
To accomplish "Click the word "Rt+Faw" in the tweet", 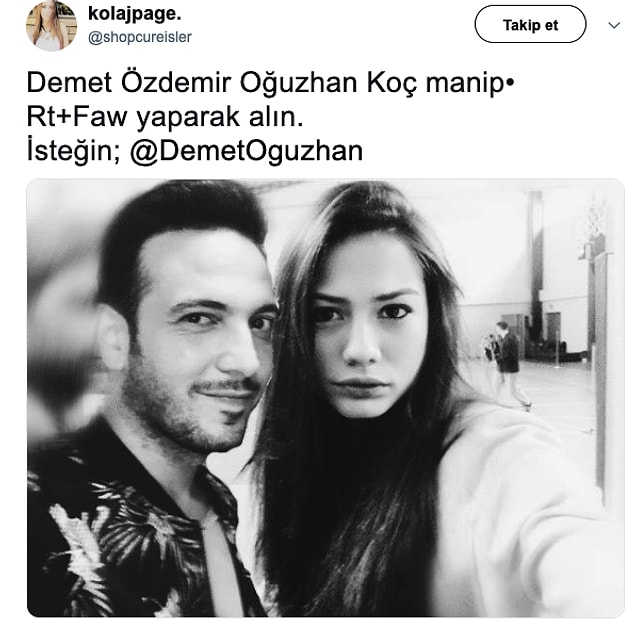I will click(77, 117).
